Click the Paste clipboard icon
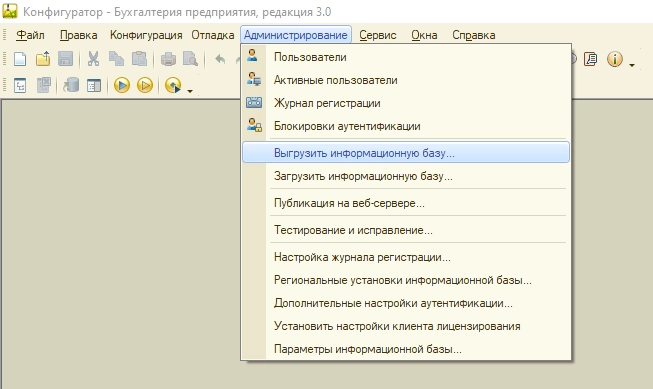 pos(140,59)
